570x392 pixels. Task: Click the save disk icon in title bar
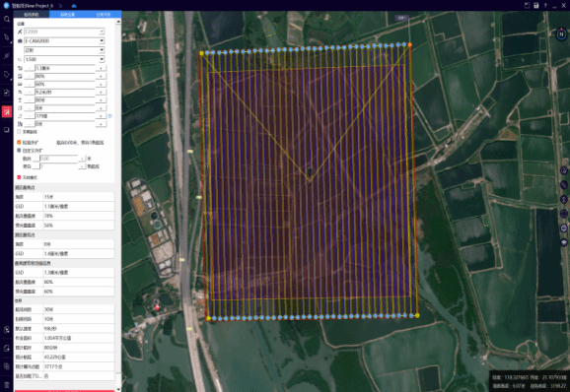pos(535,5)
